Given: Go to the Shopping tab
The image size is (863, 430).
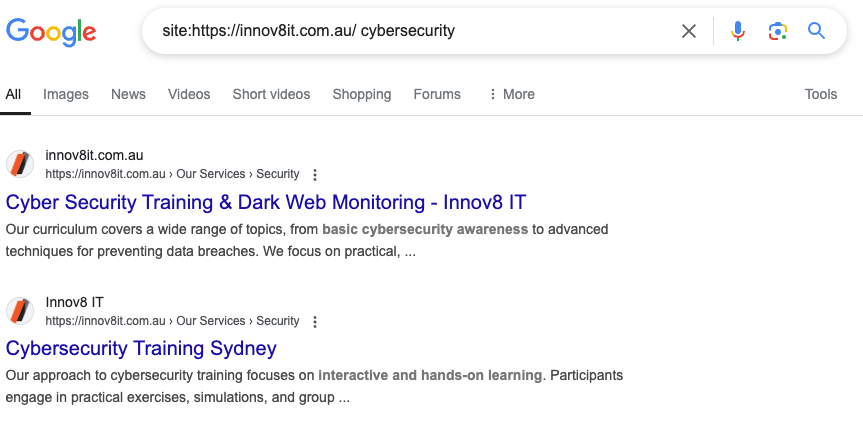Looking at the screenshot, I should pos(362,95).
